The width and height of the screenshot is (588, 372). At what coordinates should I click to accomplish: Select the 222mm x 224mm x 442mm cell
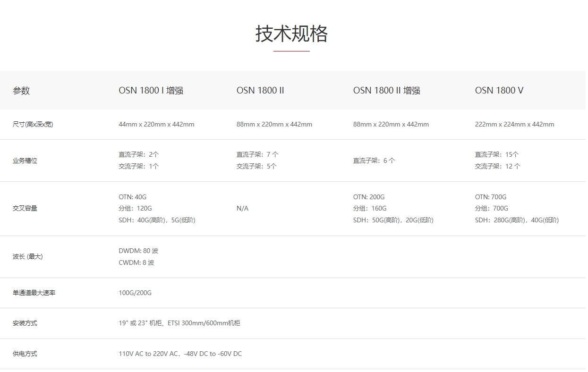point(514,125)
